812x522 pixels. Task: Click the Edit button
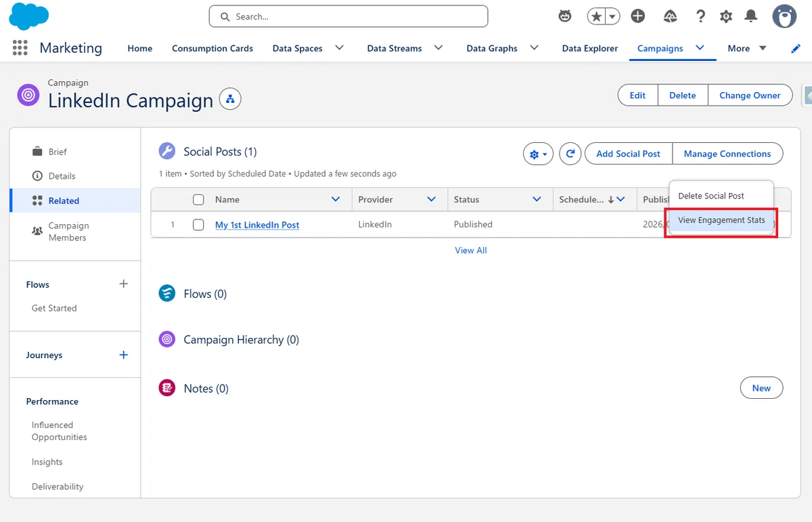[637, 95]
